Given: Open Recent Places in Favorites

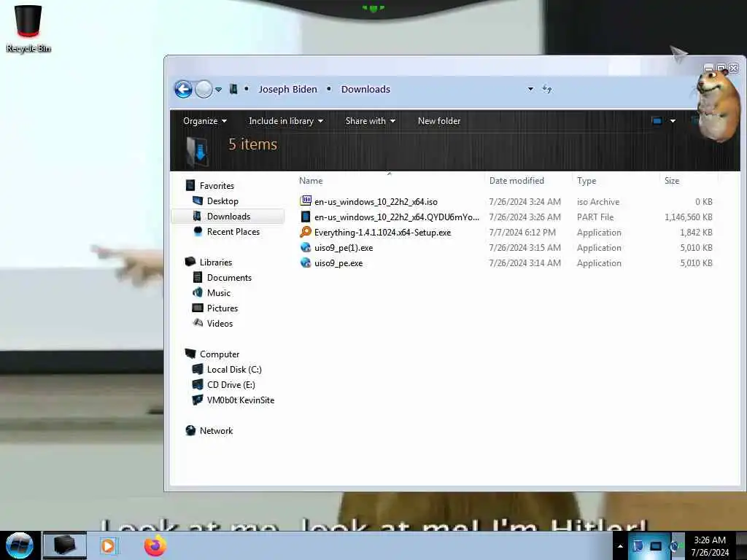Looking at the screenshot, I should [233, 231].
